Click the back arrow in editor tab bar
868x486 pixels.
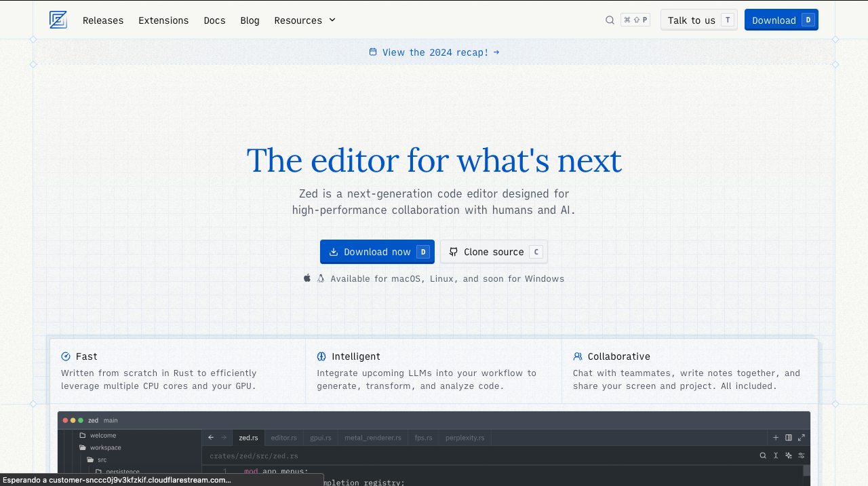(211, 438)
